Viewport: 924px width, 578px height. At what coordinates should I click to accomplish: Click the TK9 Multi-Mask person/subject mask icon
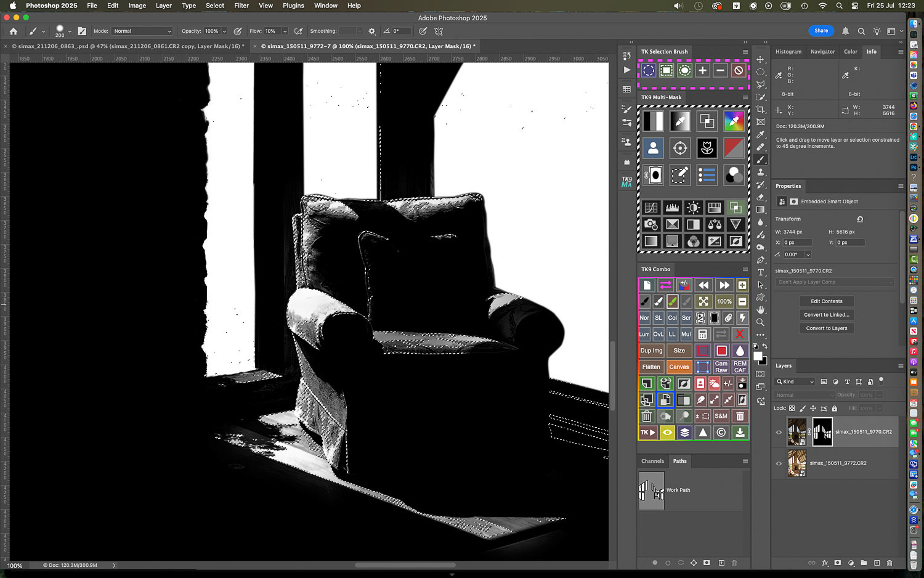pos(653,148)
